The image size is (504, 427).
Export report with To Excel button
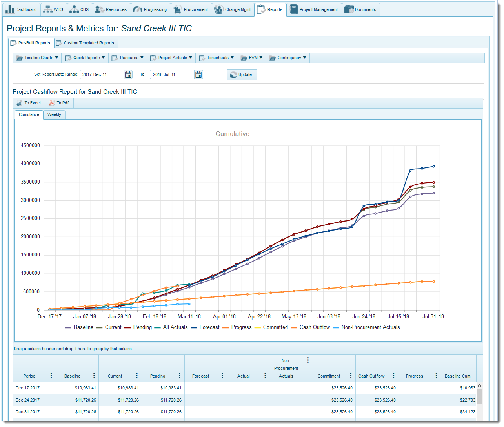click(29, 103)
